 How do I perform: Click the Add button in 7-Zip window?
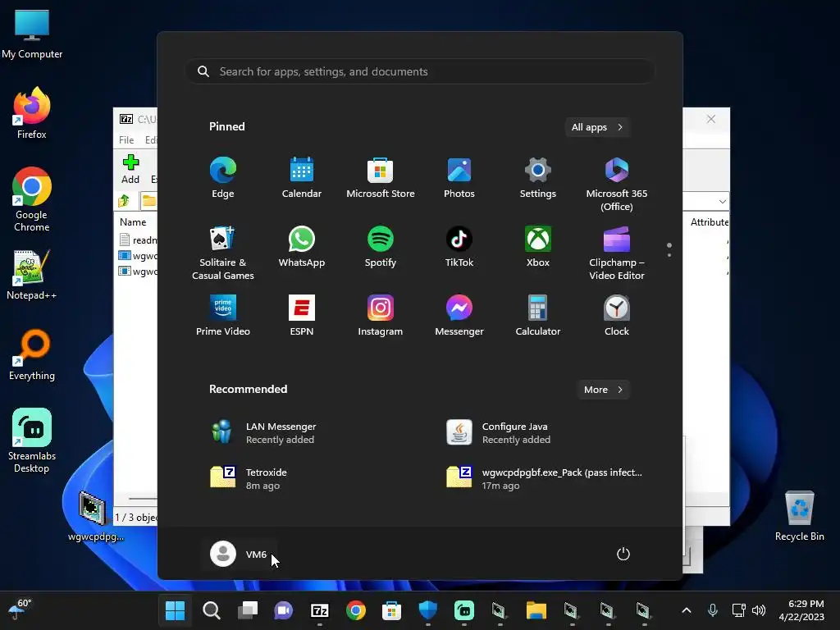tap(130, 169)
